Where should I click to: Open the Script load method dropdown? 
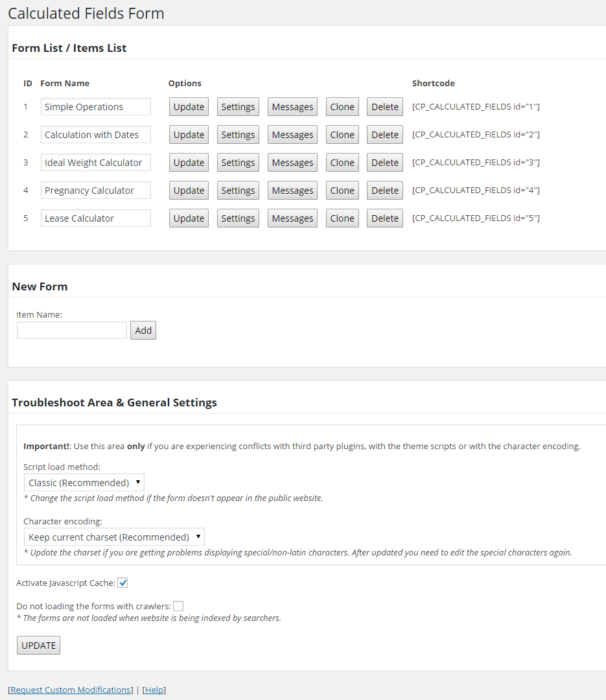(x=84, y=483)
